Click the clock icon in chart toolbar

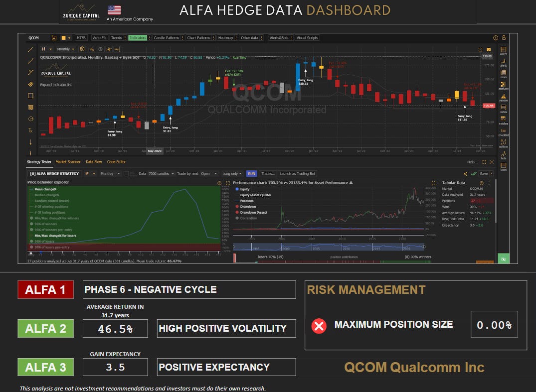click(x=101, y=49)
